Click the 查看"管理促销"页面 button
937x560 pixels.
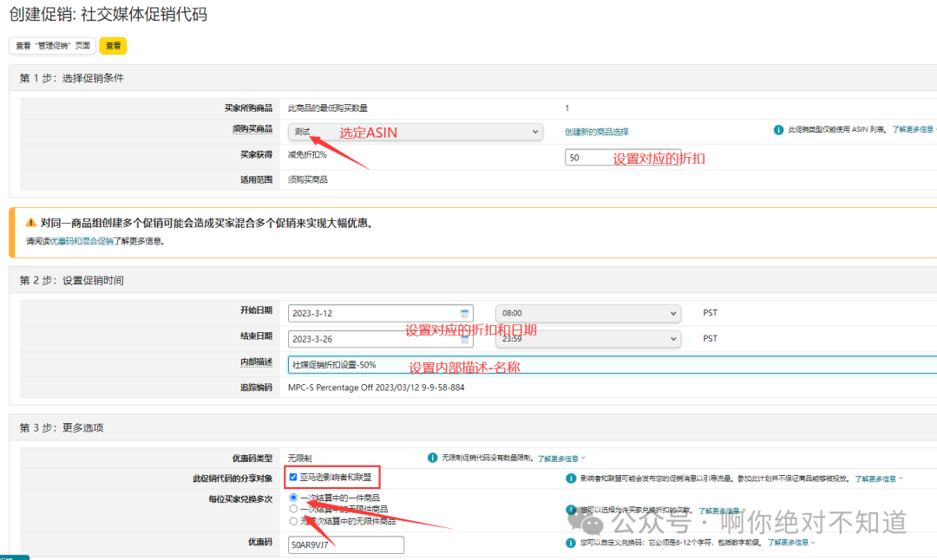(52, 46)
